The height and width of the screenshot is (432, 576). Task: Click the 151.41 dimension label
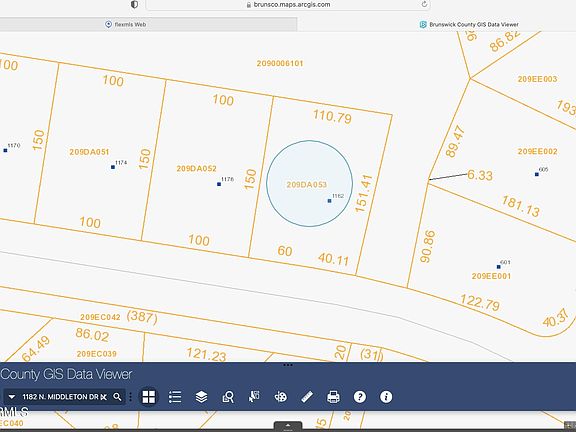(364, 193)
